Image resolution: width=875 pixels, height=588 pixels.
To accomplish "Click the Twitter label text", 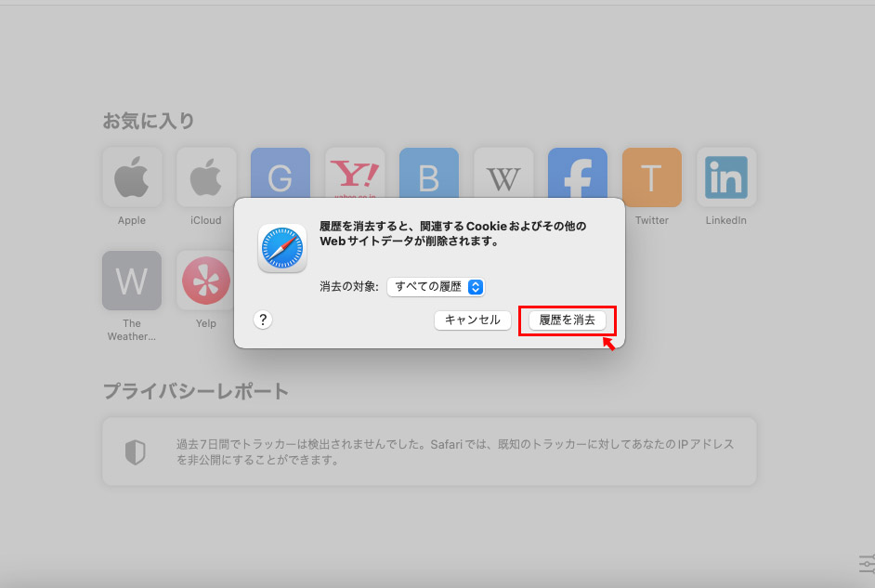I will coord(652,220).
